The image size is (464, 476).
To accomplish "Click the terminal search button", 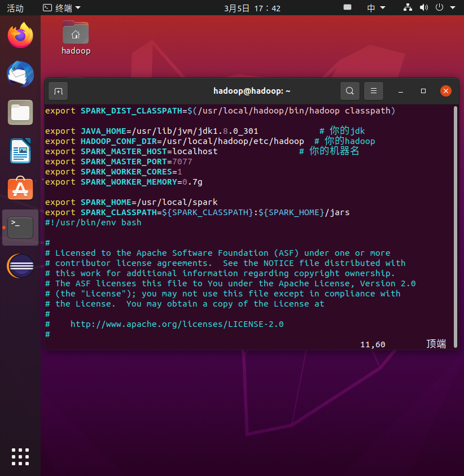I will (x=350, y=91).
